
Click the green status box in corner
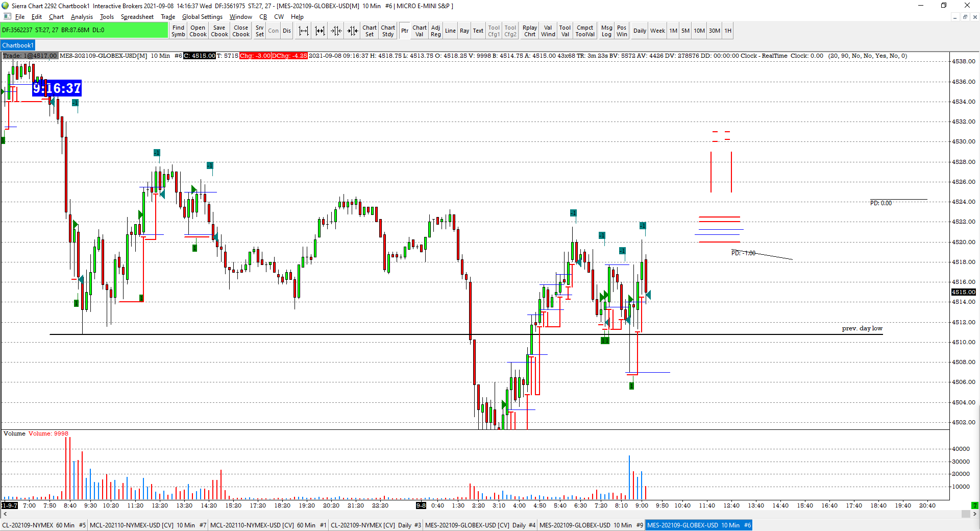[x=975, y=505]
